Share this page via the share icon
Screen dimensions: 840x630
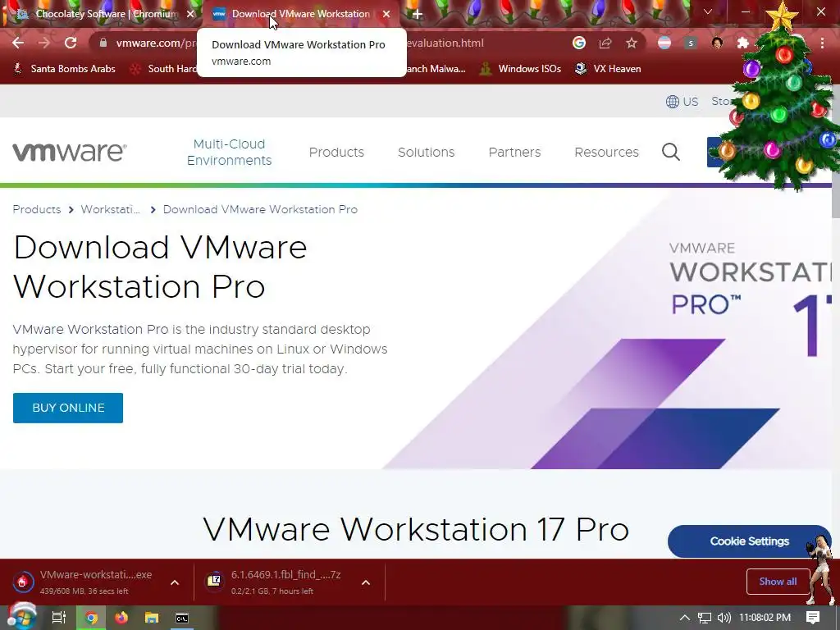point(605,43)
